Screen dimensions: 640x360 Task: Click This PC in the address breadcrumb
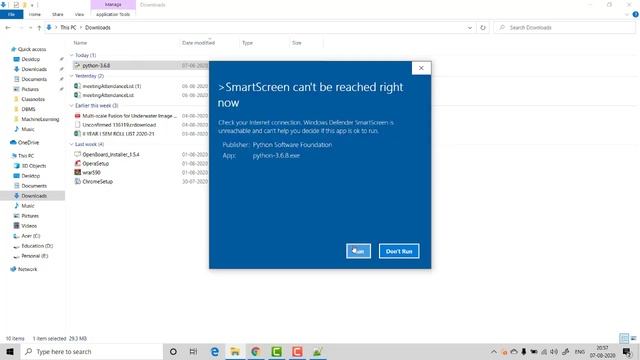68,27
